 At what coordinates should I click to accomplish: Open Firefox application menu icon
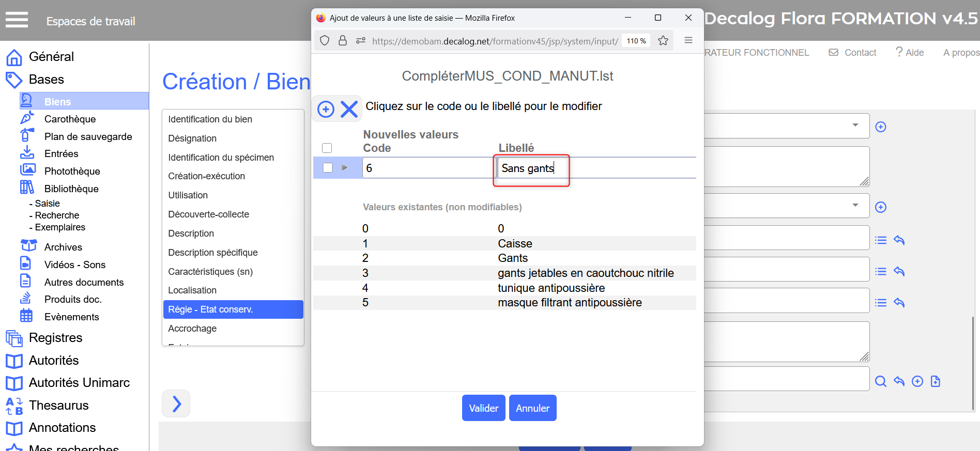pyautogui.click(x=688, y=41)
